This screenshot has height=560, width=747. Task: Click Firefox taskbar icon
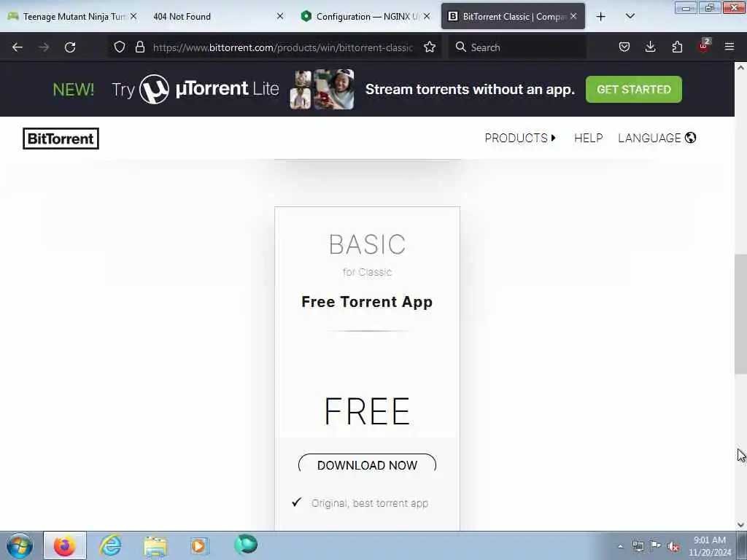[65, 545]
